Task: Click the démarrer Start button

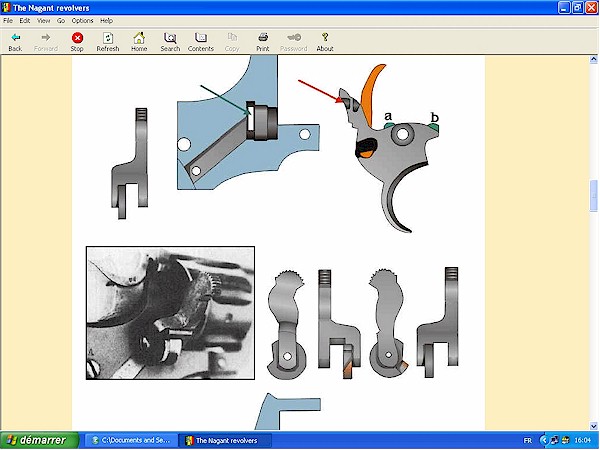Action: tap(39, 440)
